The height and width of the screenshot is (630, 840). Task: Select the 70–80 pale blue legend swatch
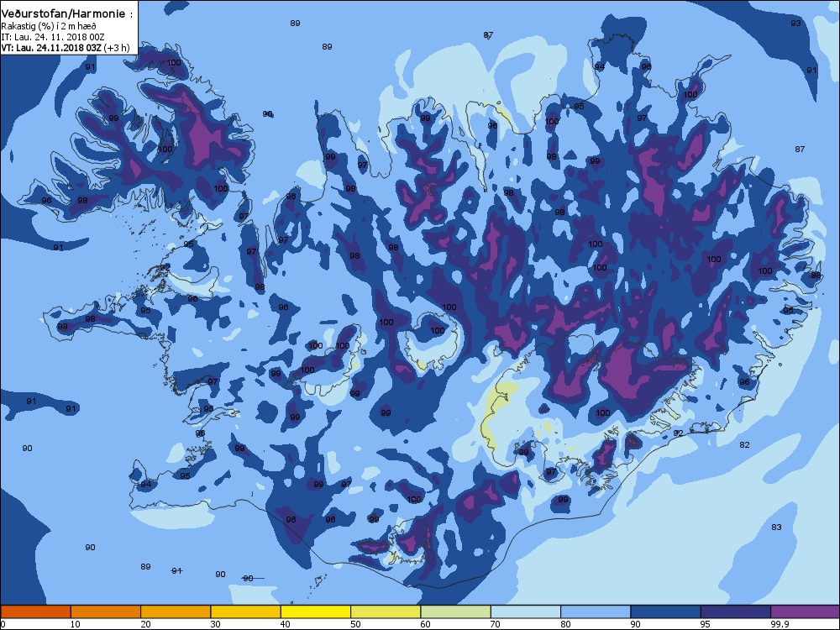click(526, 612)
